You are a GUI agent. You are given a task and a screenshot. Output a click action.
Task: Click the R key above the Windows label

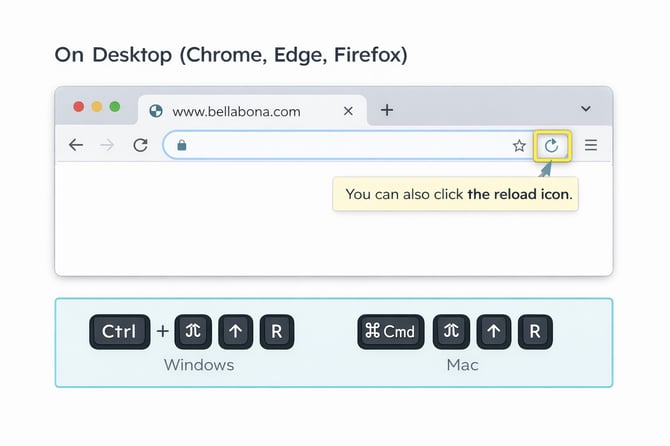[277, 332]
